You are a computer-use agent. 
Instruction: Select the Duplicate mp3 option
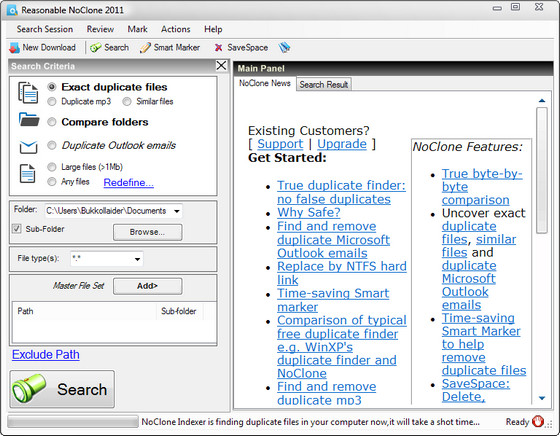tap(52, 101)
